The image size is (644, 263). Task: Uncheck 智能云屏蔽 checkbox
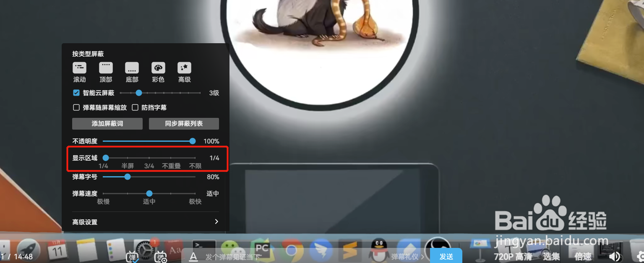tap(76, 93)
